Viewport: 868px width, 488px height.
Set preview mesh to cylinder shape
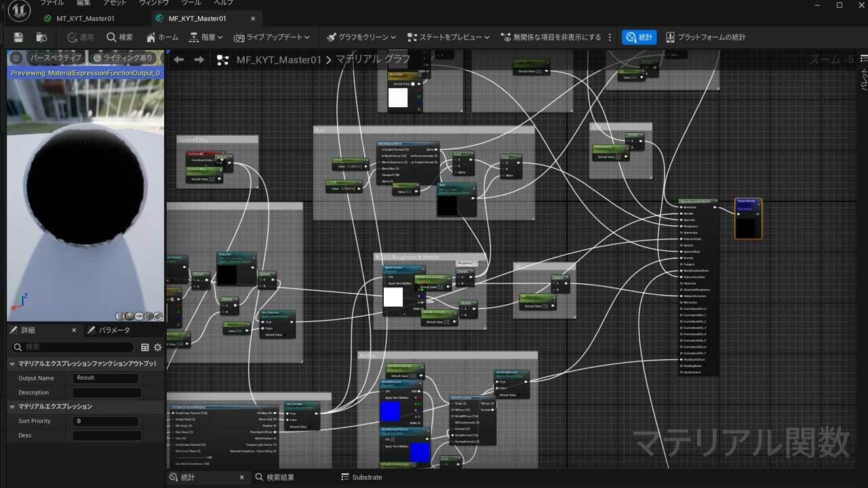tap(121, 316)
